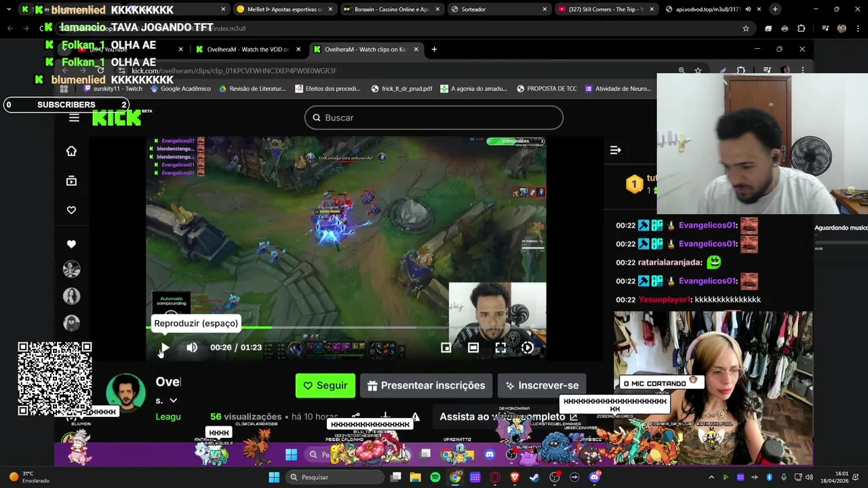The height and width of the screenshot is (488, 868).
Task: Bookmark the Kick page with star icon
Action: 698,70
